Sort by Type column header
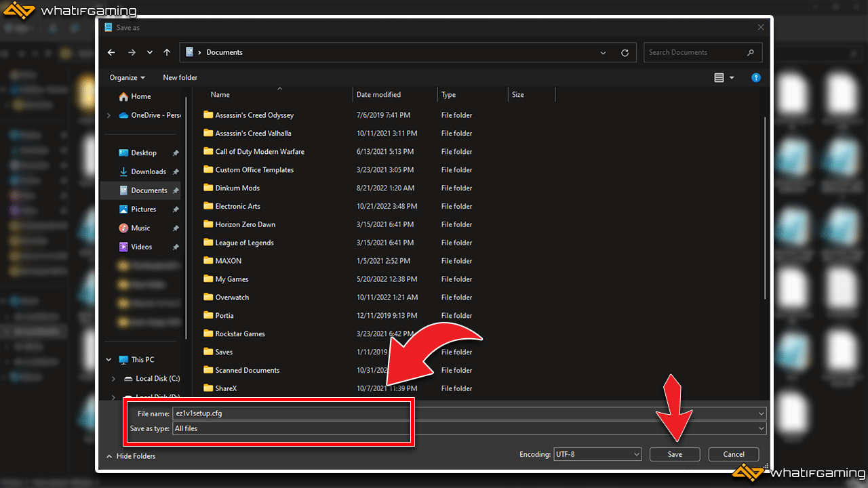The width and height of the screenshot is (868, 488). [x=448, y=95]
